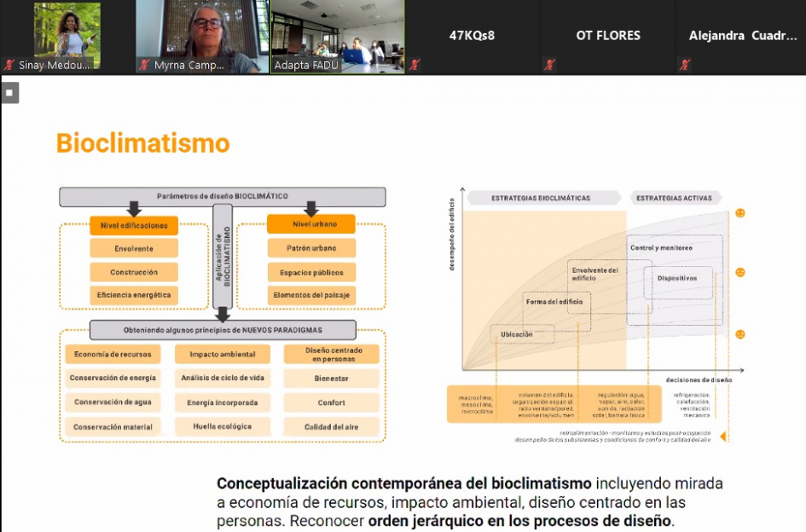Click 47KQs8's muted microphone icon
Screen dimensions: 806x532
(415, 65)
